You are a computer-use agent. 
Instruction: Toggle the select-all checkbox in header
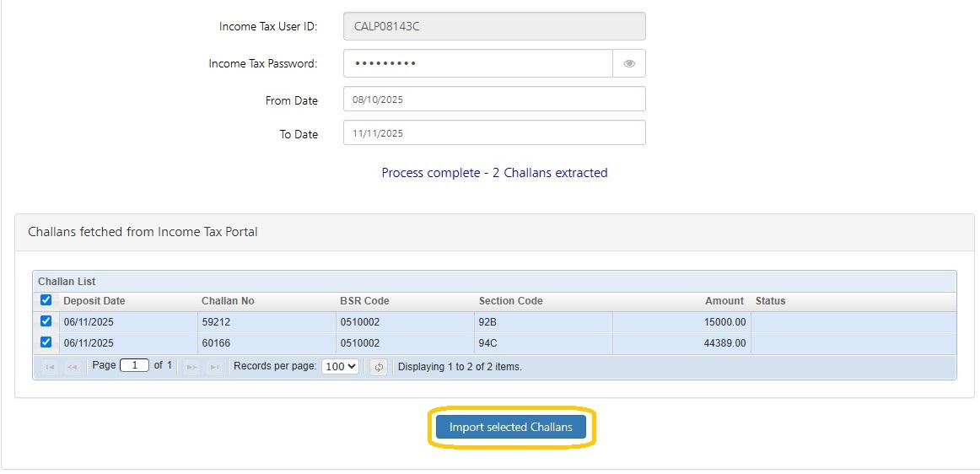(46, 300)
